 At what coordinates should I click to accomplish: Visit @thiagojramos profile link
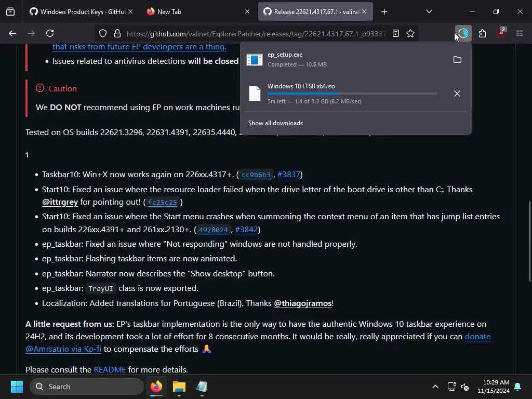303,303
